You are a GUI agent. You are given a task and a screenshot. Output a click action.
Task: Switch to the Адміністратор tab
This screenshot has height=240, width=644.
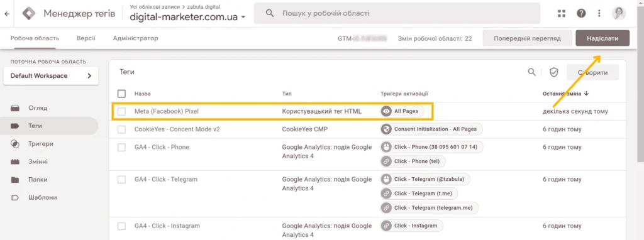pyautogui.click(x=136, y=38)
